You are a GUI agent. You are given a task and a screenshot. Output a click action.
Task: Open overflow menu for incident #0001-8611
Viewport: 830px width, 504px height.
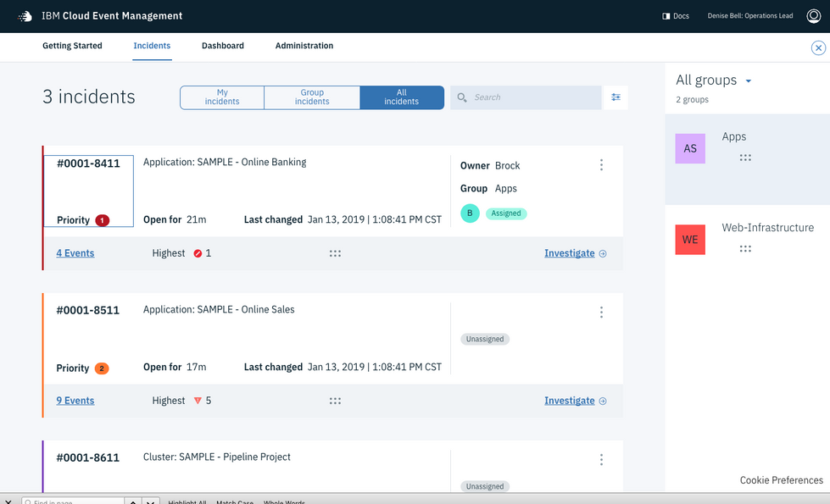click(x=601, y=460)
